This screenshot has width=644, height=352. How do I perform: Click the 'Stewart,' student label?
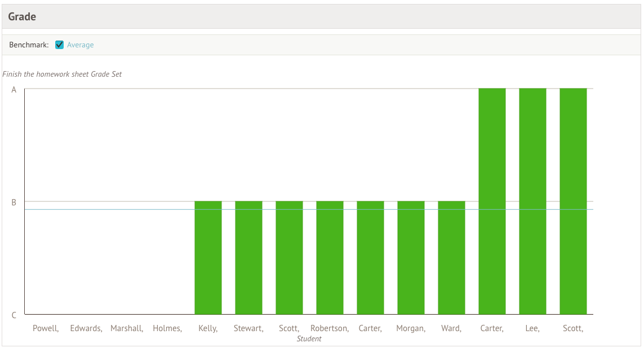tap(248, 328)
